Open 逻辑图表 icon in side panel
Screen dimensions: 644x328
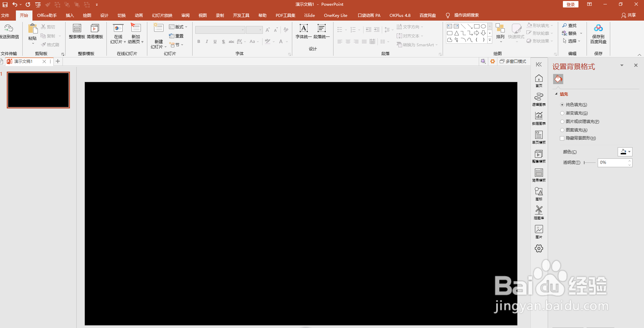point(539,97)
